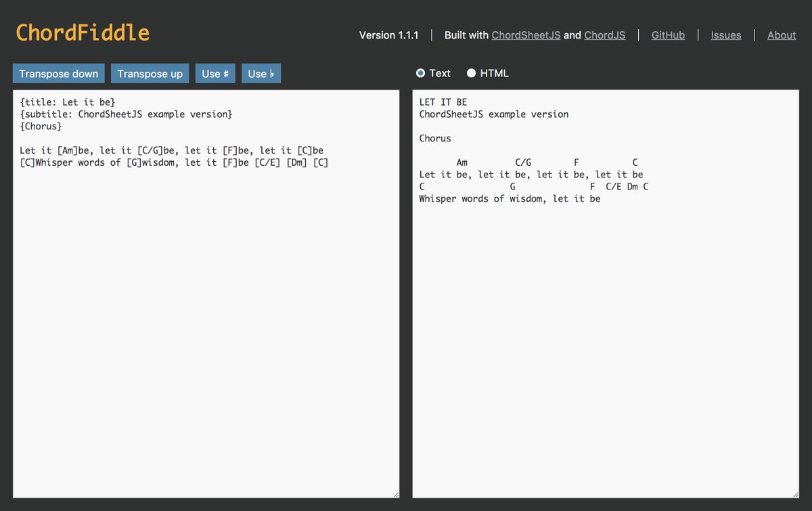Select the Text output radio button
The height and width of the screenshot is (511, 812).
420,73
